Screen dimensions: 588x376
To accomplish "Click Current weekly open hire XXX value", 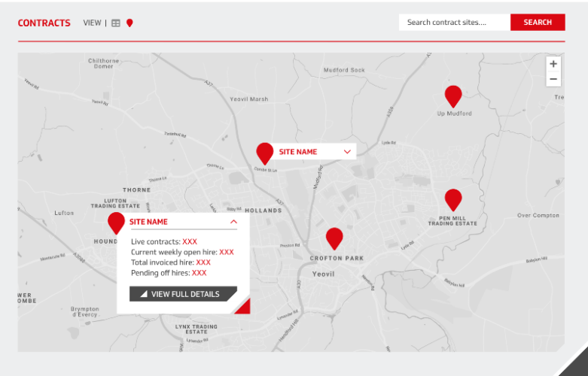I will click(227, 253).
